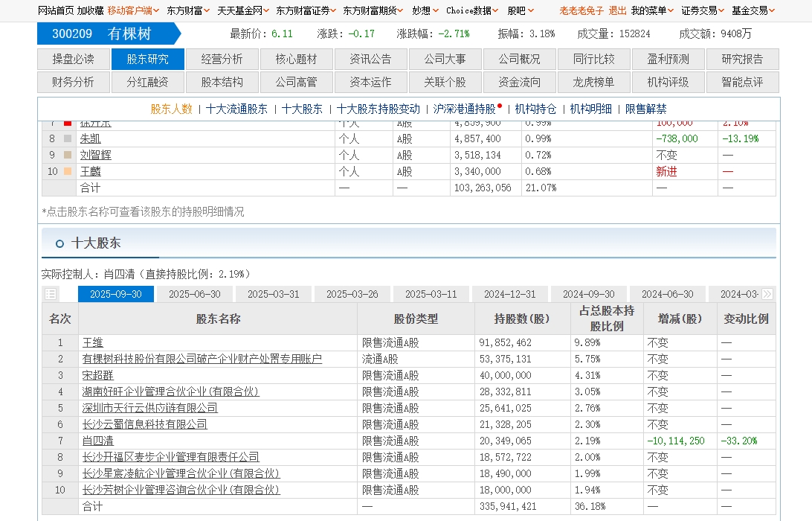Click the 网站首页 link
The height and width of the screenshot is (521, 812).
(56, 10)
